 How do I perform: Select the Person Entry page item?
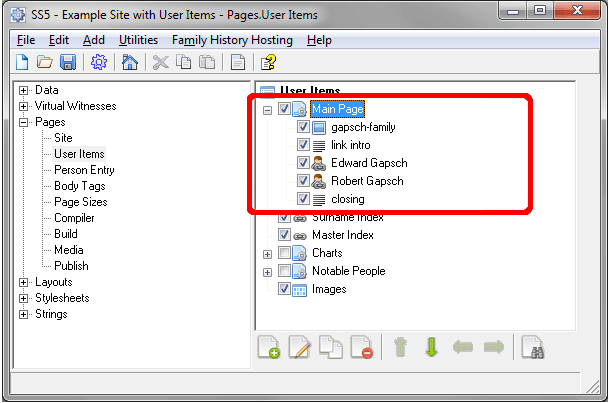[x=84, y=170]
